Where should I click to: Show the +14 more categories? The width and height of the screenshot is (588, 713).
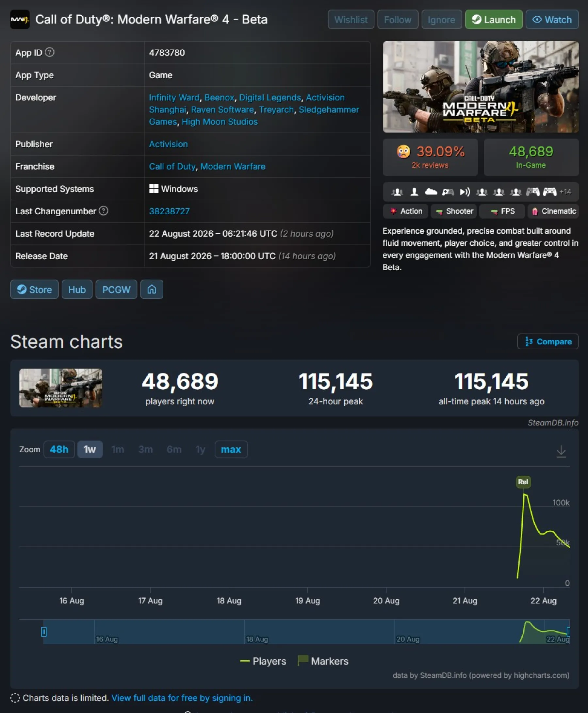click(565, 192)
